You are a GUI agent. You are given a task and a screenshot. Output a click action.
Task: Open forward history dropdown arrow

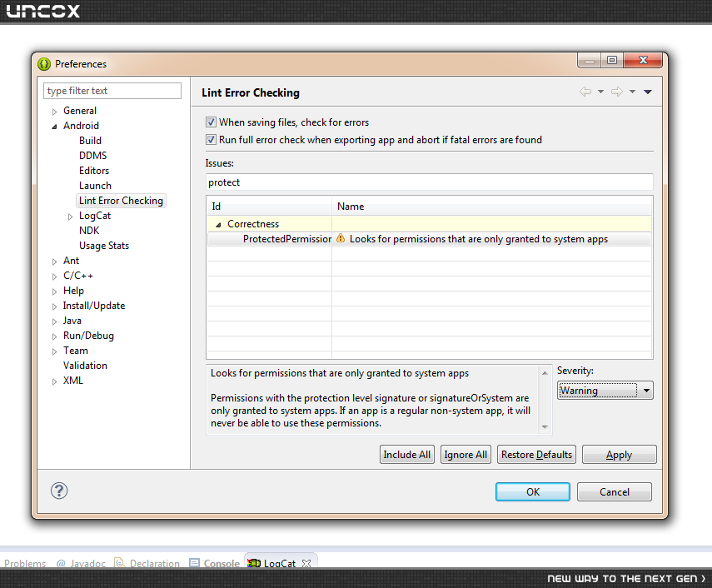[x=632, y=92]
